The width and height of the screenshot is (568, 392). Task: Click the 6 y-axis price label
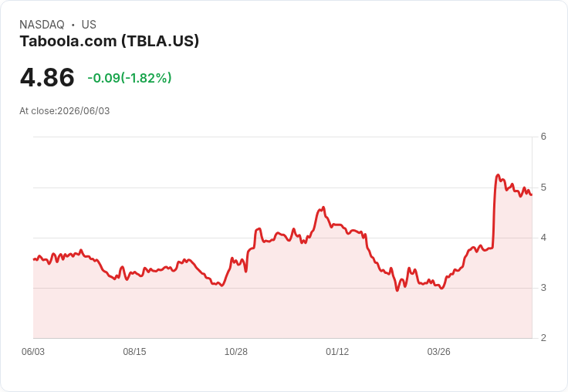tap(543, 137)
